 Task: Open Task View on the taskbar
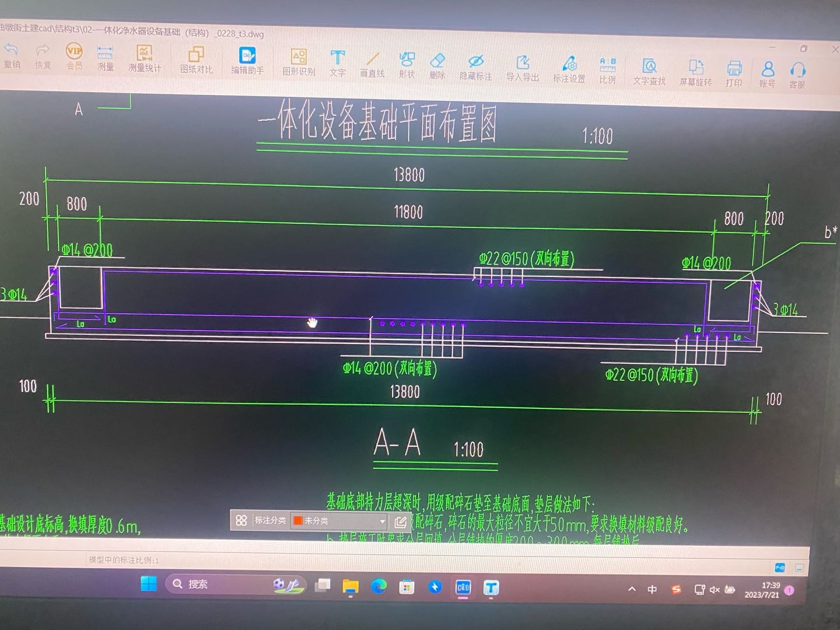click(323, 585)
